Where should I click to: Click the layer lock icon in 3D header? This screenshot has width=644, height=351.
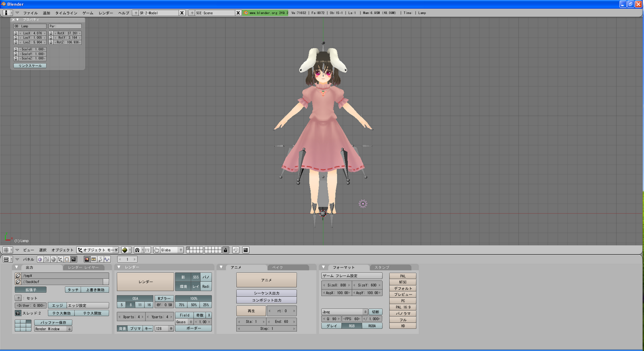pos(225,250)
